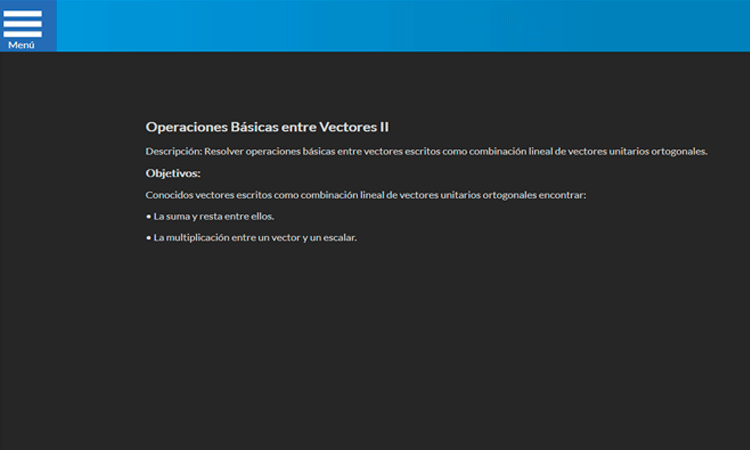Click the word 'escalar' in the last bullet

(x=338, y=238)
